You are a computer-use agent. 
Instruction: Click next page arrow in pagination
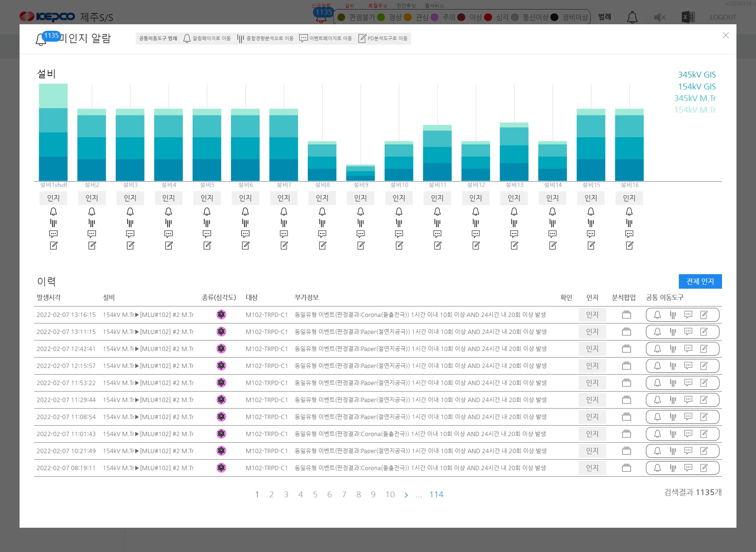coord(406,495)
